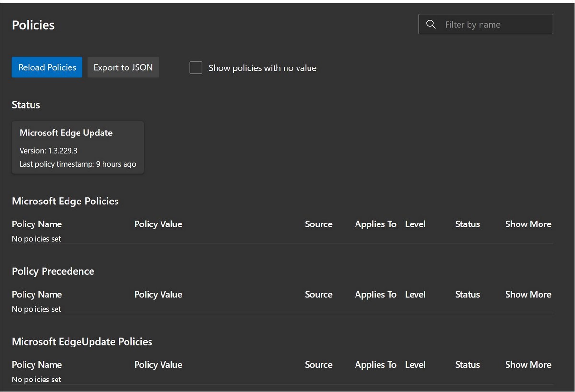Viewport: 575px width, 392px height.
Task: Click Source header under Microsoft Edge Policies
Action: point(319,224)
